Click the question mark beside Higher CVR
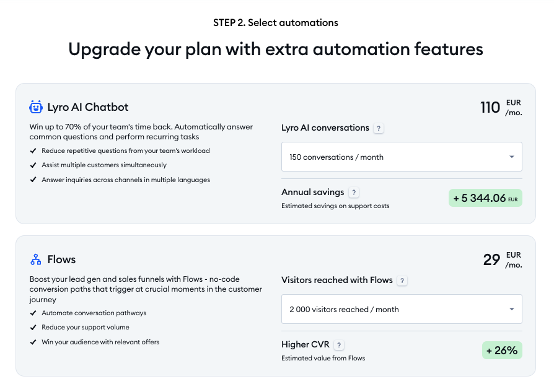Image resolution: width=554 pixels, height=392 pixels. pyautogui.click(x=339, y=344)
